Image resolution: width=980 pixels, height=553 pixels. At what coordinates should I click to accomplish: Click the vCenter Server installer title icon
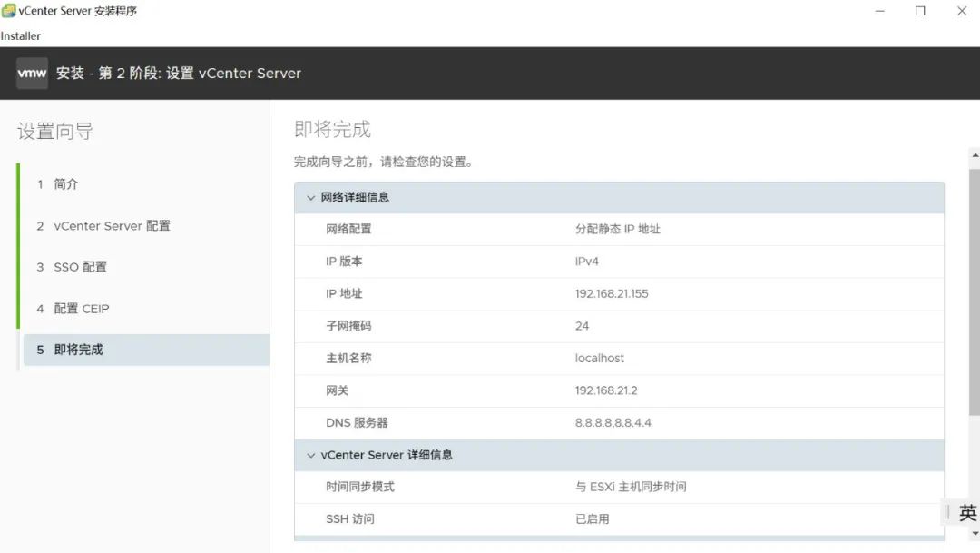point(8,11)
